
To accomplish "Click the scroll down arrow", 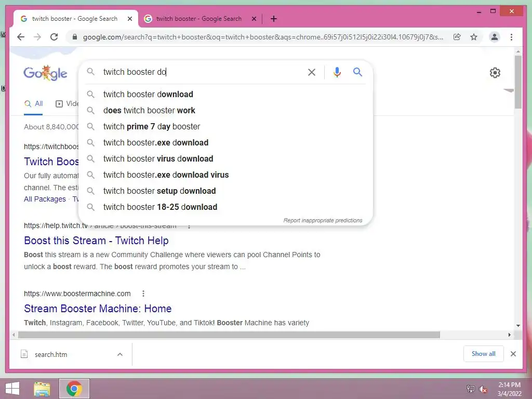I will click(518, 326).
